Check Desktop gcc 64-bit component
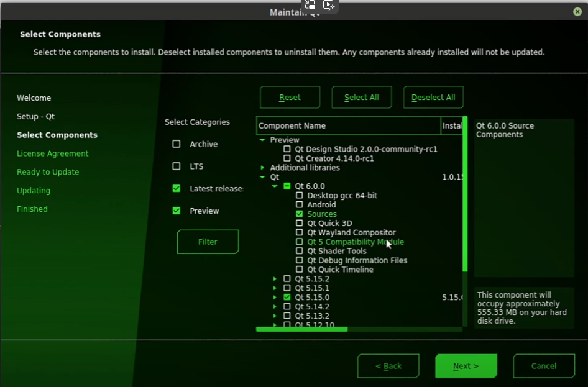 (299, 195)
